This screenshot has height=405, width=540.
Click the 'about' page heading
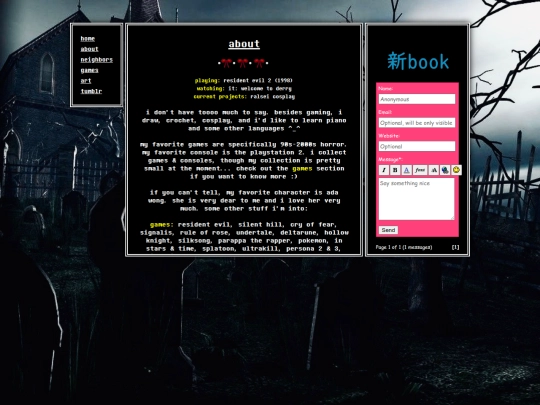point(244,44)
